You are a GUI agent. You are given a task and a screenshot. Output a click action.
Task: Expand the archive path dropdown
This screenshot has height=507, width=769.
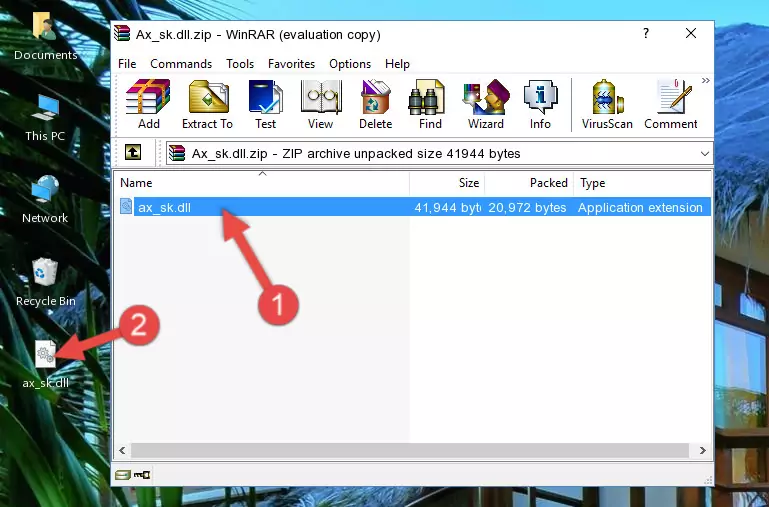click(705, 153)
